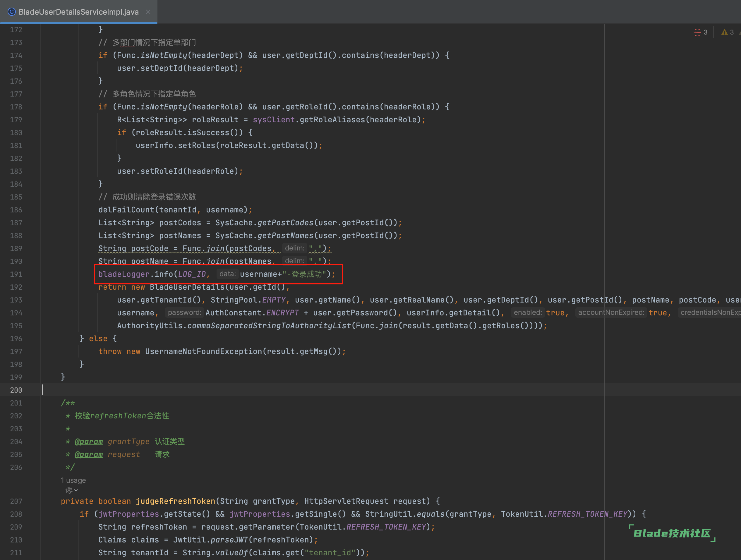The image size is (741, 560).
Task: Click the 'bladeLogger' field reference
Action: click(124, 274)
